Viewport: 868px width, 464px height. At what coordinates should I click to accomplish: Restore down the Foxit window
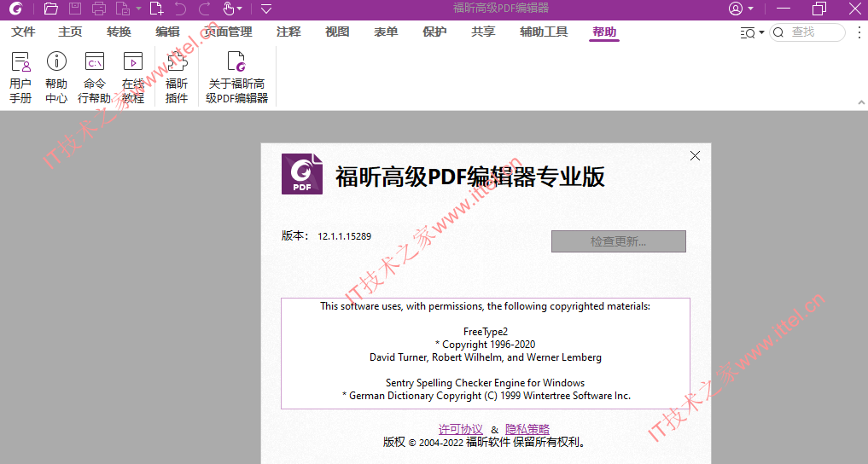818,9
